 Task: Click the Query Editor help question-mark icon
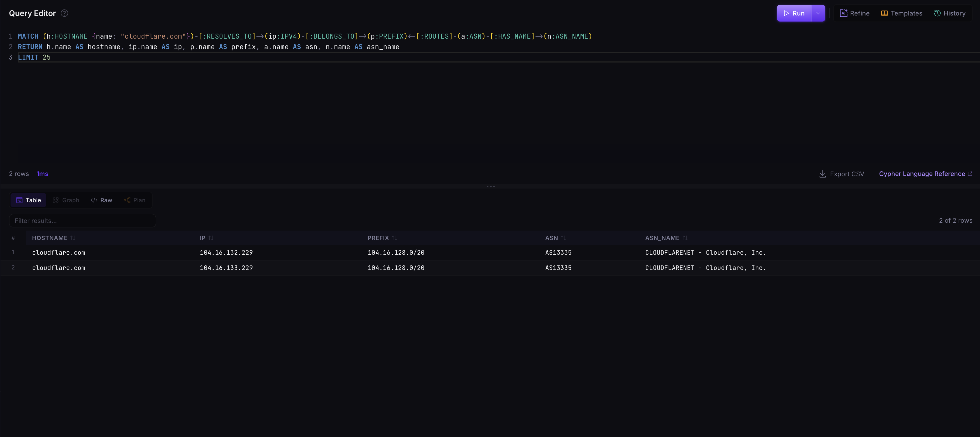click(x=65, y=13)
